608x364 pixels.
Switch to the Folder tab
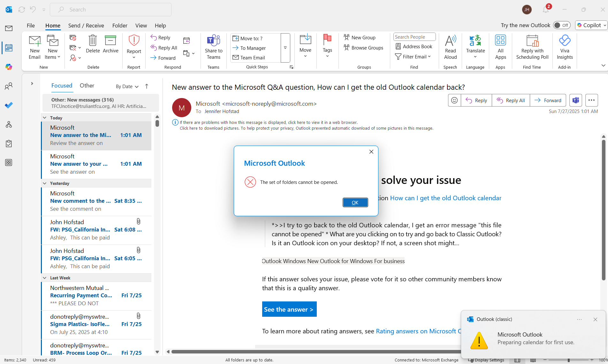120,26
